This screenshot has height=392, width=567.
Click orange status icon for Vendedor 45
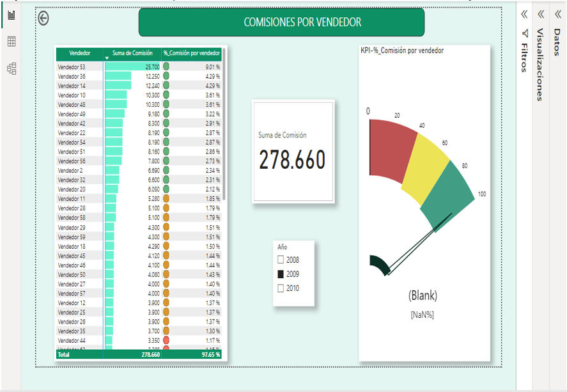click(x=166, y=255)
